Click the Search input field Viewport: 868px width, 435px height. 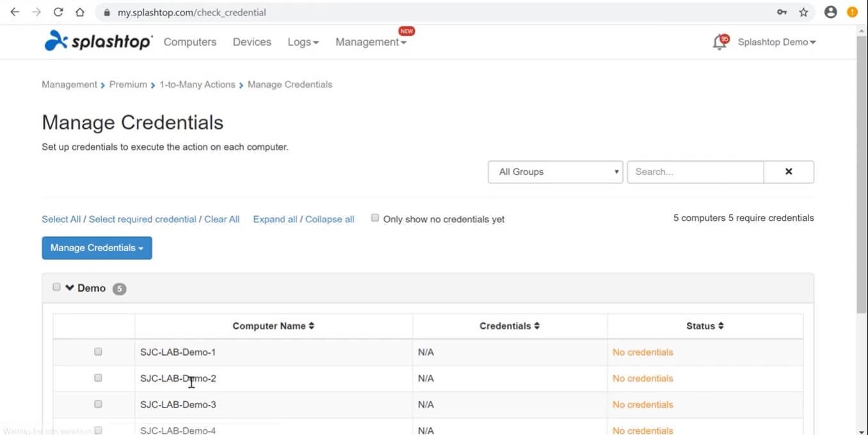click(695, 172)
